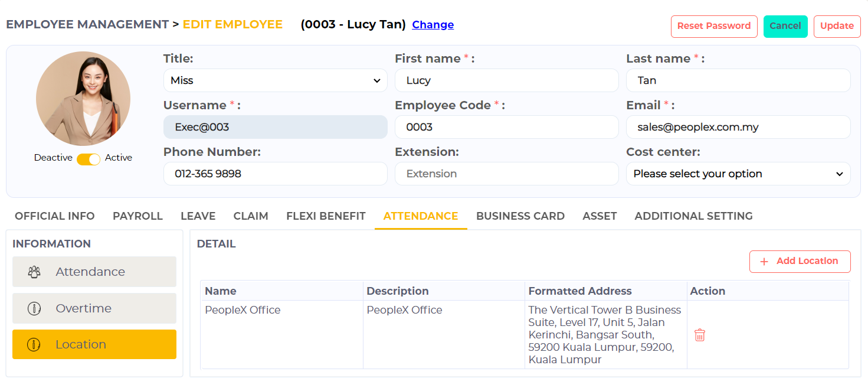This screenshot has width=868, height=378.
Task: Switch to the Claim tab
Action: [x=251, y=216]
